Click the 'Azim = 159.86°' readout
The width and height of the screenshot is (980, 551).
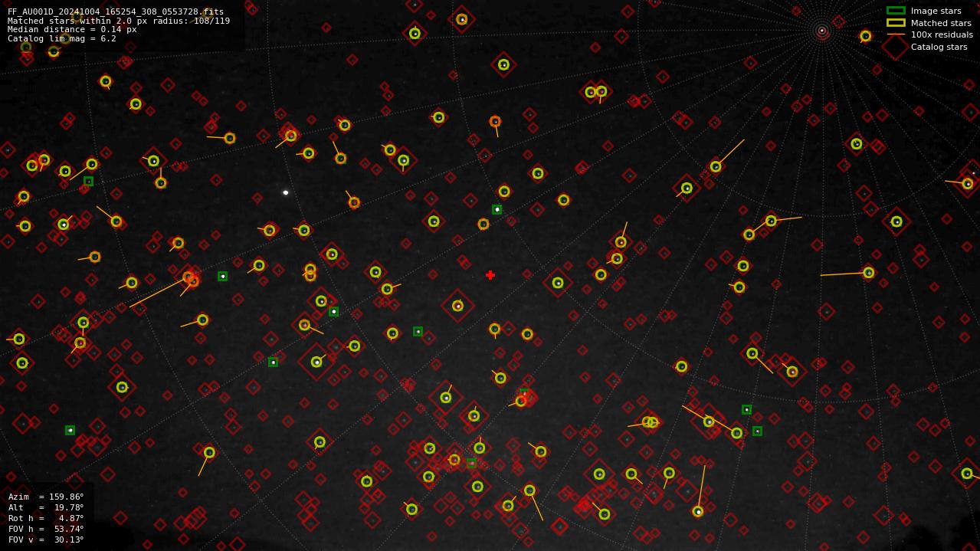point(46,497)
